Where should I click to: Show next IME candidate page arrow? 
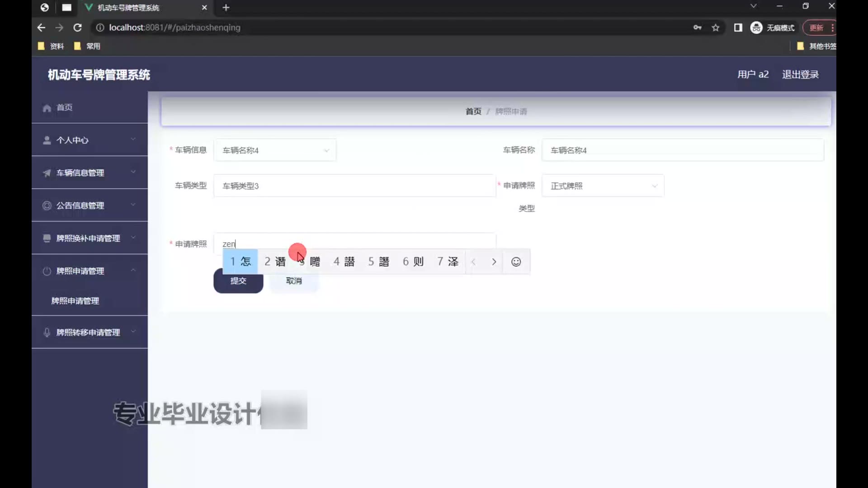(x=494, y=262)
